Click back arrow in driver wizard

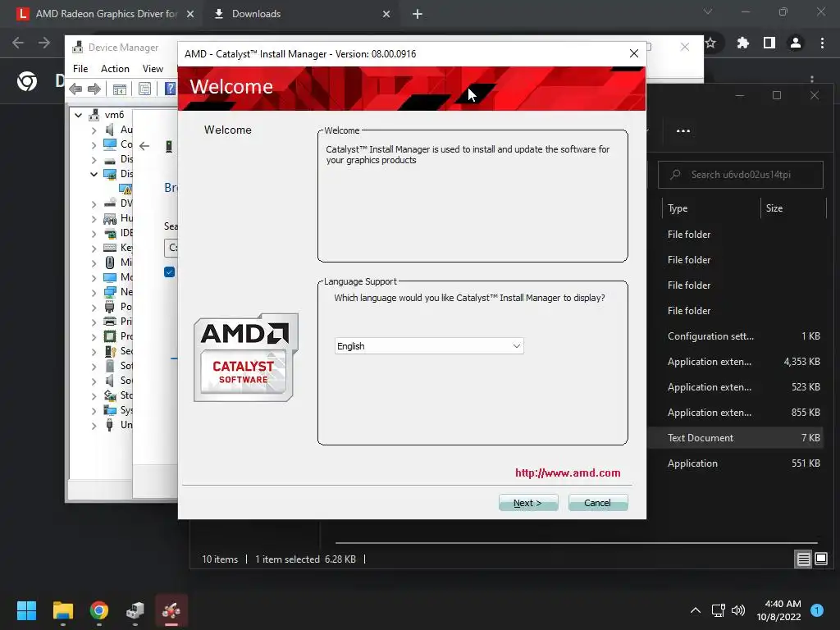point(144,146)
